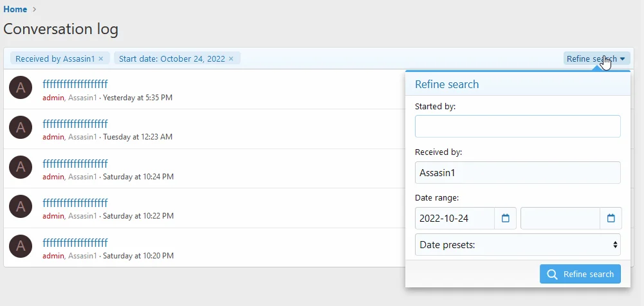Click the start date field 2022-10-24
Image resolution: width=644 pixels, height=306 pixels.
(x=455, y=219)
